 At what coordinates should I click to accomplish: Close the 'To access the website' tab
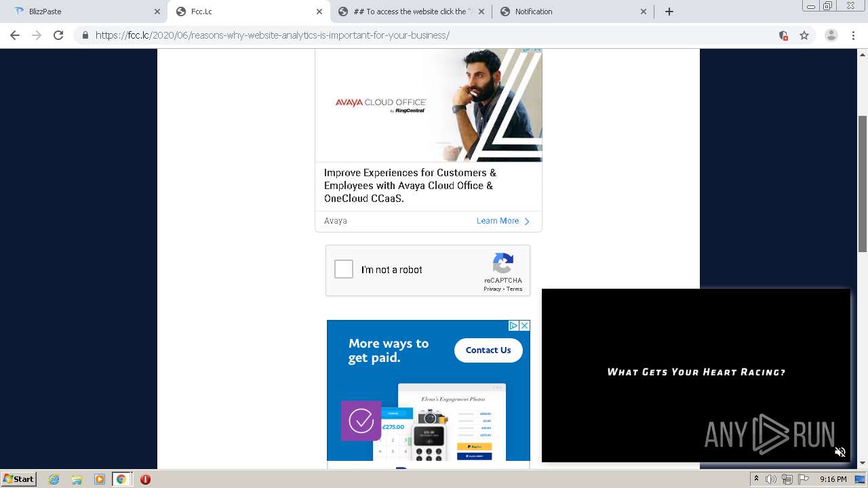click(481, 12)
